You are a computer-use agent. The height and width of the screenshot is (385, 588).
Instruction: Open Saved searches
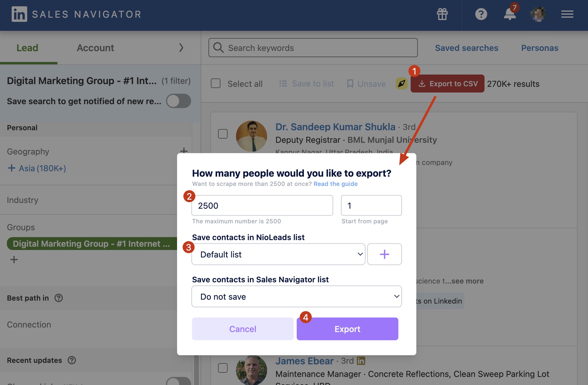pos(467,48)
